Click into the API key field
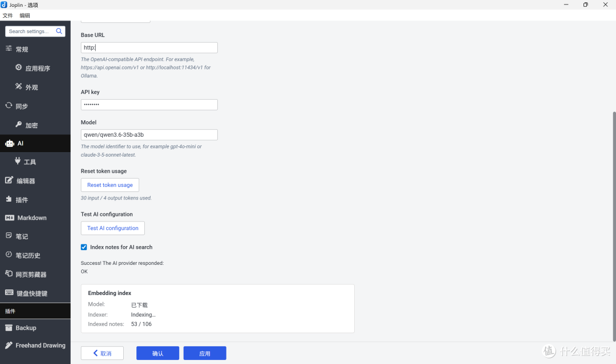Screen dimensions: 616x364 149,105
